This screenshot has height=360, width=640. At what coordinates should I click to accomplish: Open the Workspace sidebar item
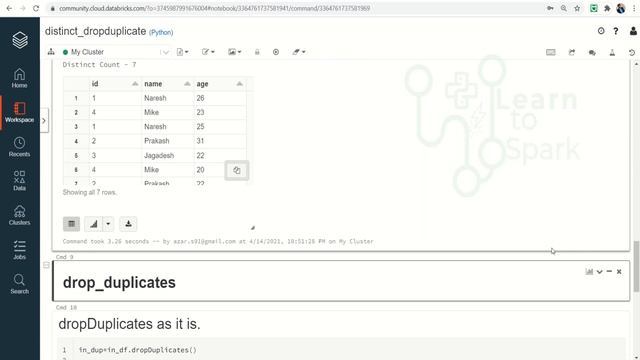[20, 113]
